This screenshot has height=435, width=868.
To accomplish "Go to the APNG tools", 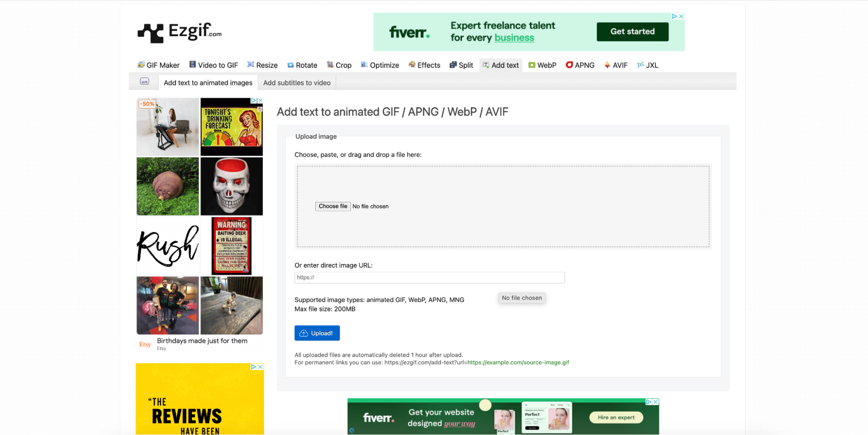I will click(x=580, y=65).
